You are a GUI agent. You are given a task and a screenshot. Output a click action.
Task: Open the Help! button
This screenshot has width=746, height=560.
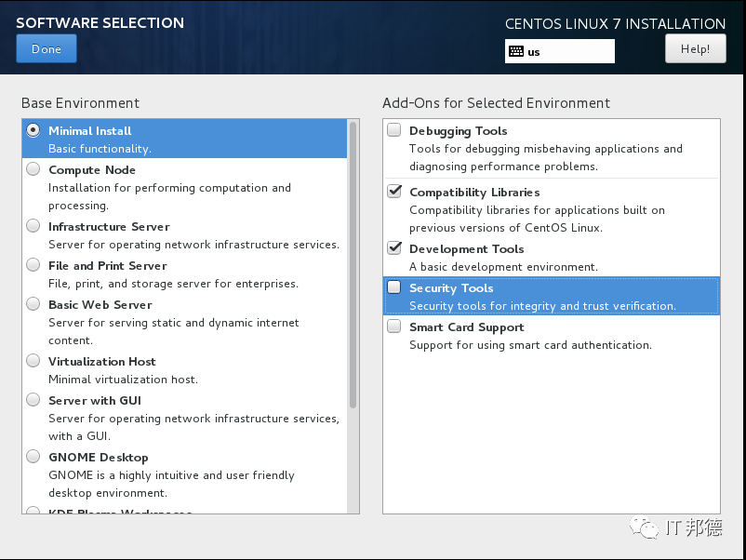pos(695,48)
